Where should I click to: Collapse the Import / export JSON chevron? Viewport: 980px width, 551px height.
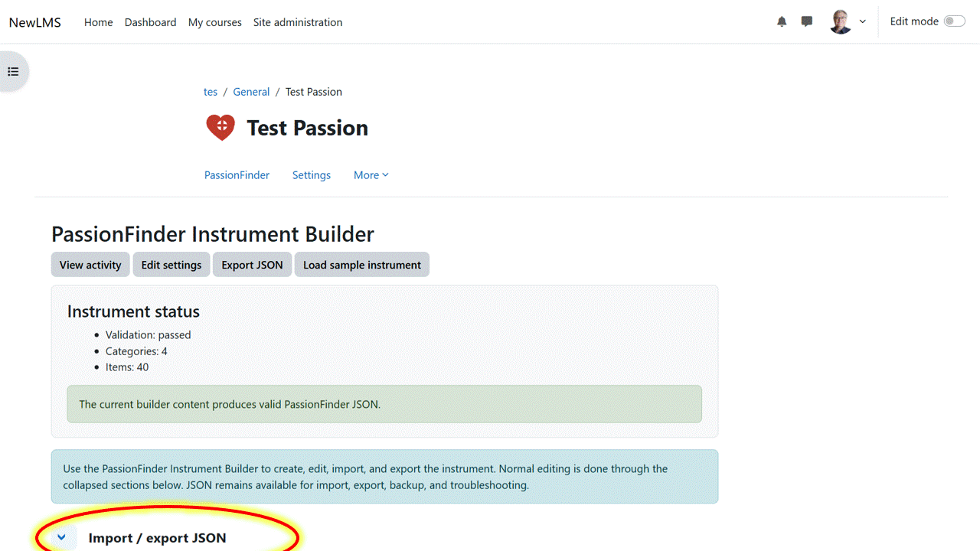(x=61, y=537)
